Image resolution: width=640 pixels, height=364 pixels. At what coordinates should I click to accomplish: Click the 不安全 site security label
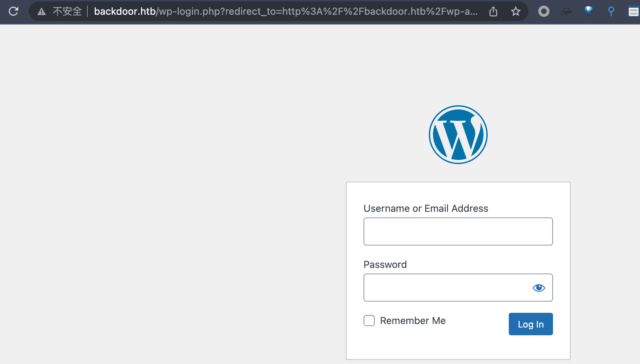tap(67, 12)
